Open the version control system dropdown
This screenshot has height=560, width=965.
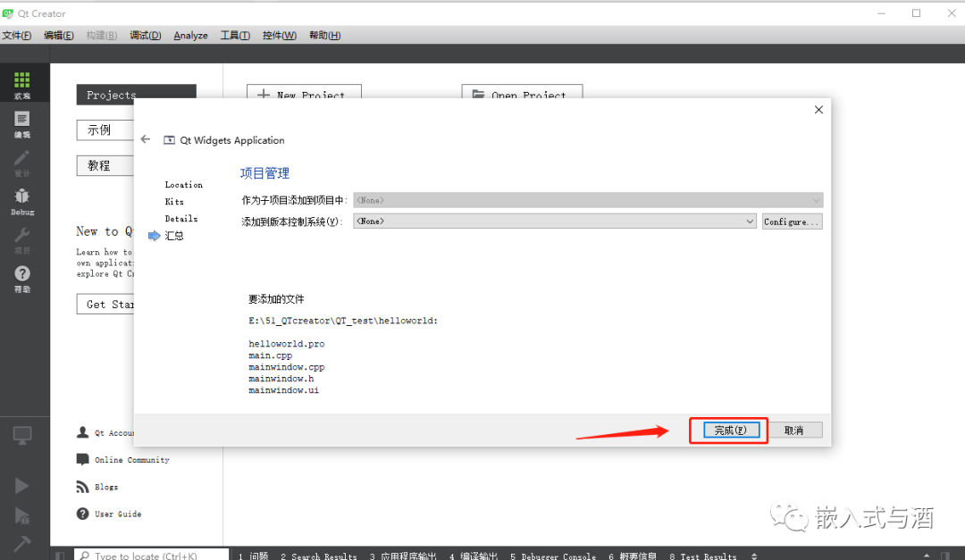[555, 221]
